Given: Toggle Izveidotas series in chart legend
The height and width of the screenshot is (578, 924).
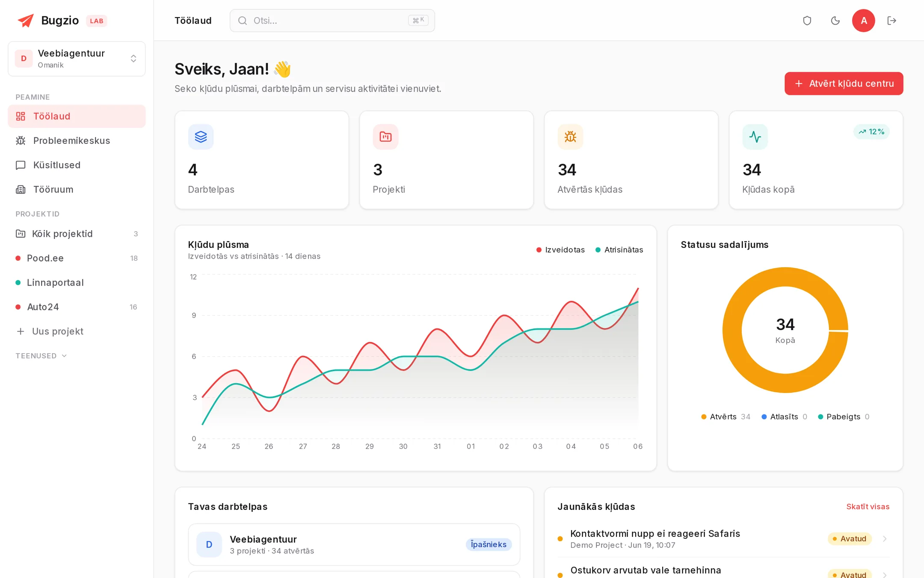Looking at the screenshot, I should pos(560,250).
